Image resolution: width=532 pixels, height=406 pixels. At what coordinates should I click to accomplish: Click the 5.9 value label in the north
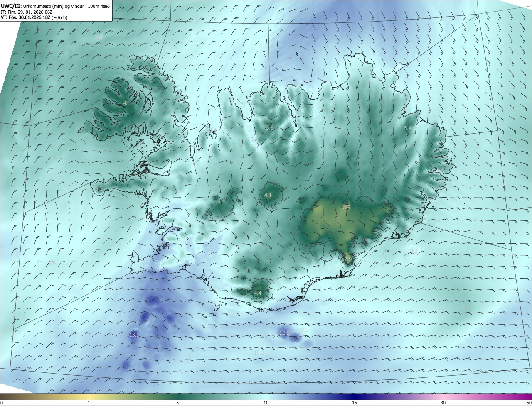270,127
